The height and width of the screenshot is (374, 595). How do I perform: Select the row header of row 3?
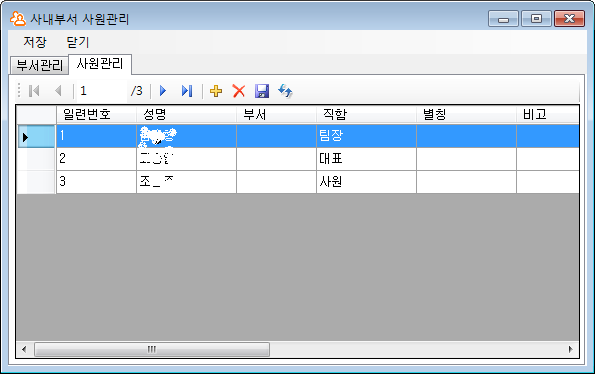click(36, 182)
